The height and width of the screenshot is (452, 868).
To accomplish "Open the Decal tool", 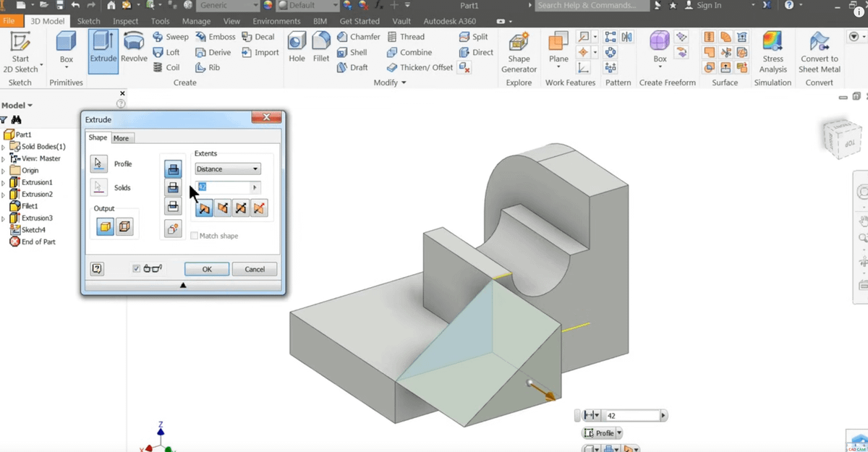I will pyautogui.click(x=258, y=37).
